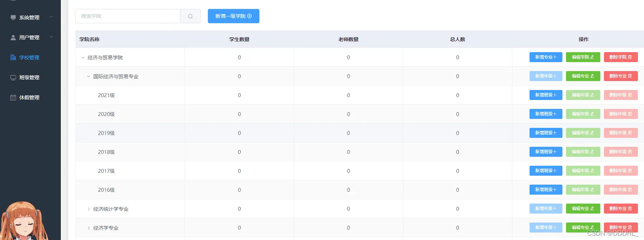Viewport: 644px width, 240px height.
Task: Click 新增专业 for 经济与贸易学院
Action: 546,57
